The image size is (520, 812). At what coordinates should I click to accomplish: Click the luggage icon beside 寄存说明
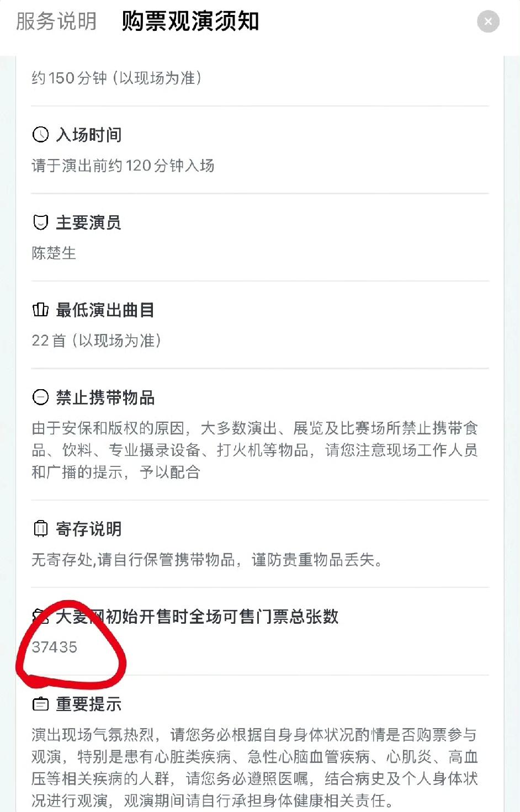(x=41, y=529)
